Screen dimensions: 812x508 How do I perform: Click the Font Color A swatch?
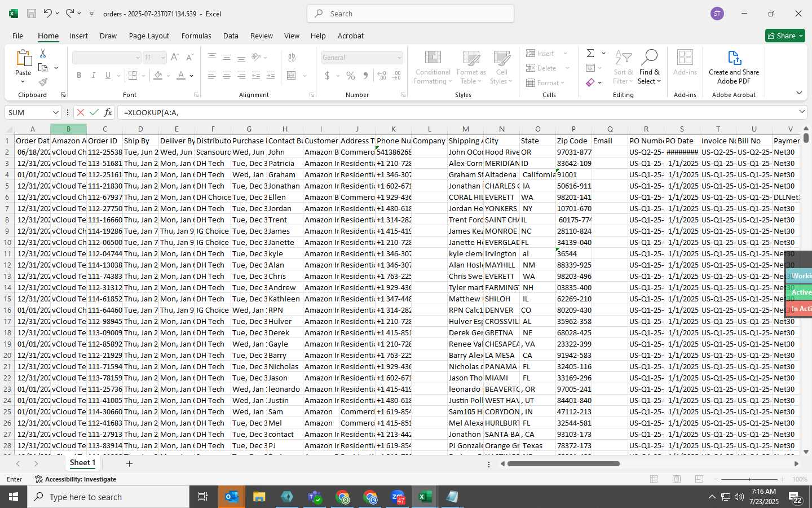point(181,75)
